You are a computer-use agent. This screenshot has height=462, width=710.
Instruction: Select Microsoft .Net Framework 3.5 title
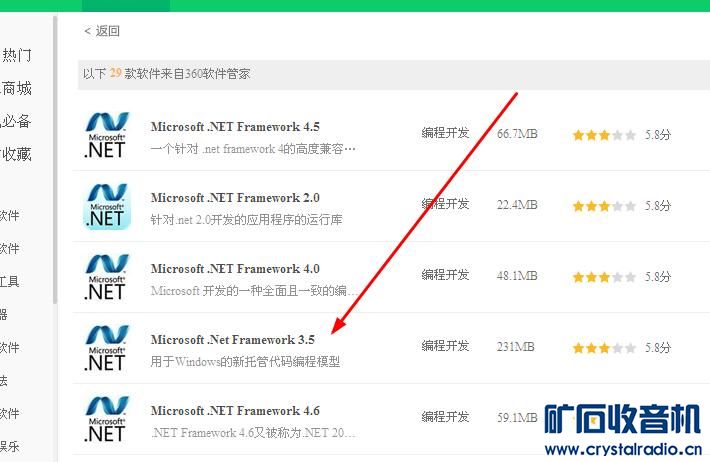click(x=233, y=340)
